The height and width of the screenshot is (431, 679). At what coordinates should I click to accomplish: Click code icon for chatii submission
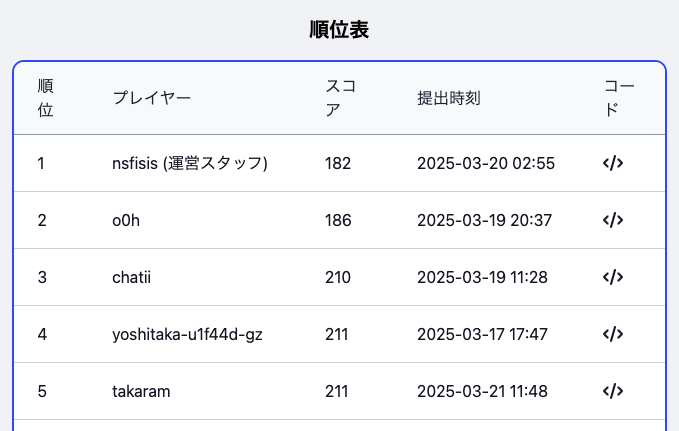(x=613, y=277)
